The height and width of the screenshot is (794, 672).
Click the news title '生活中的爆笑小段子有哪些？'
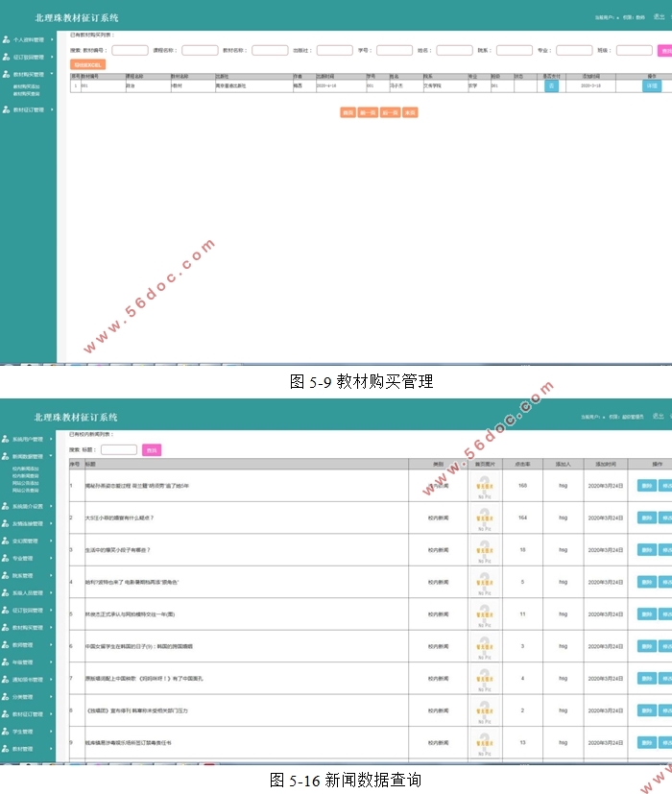117,550
